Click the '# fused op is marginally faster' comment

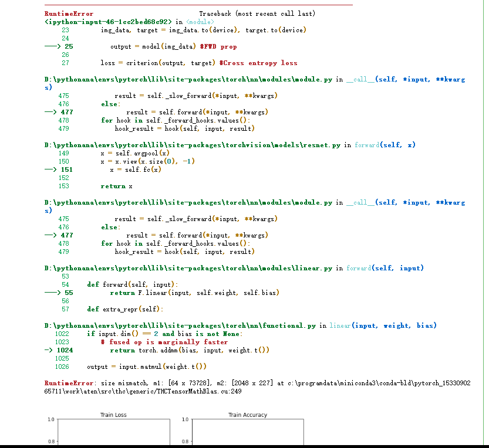[164, 342]
